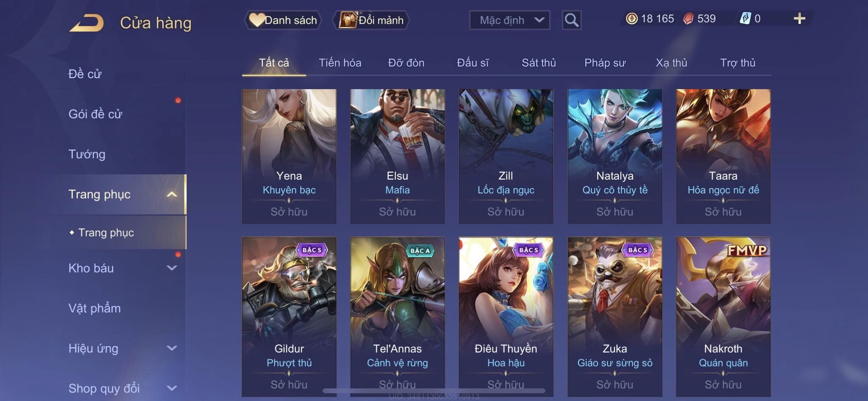
Task: Open the Mặc định sort dropdown
Action: point(509,20)
